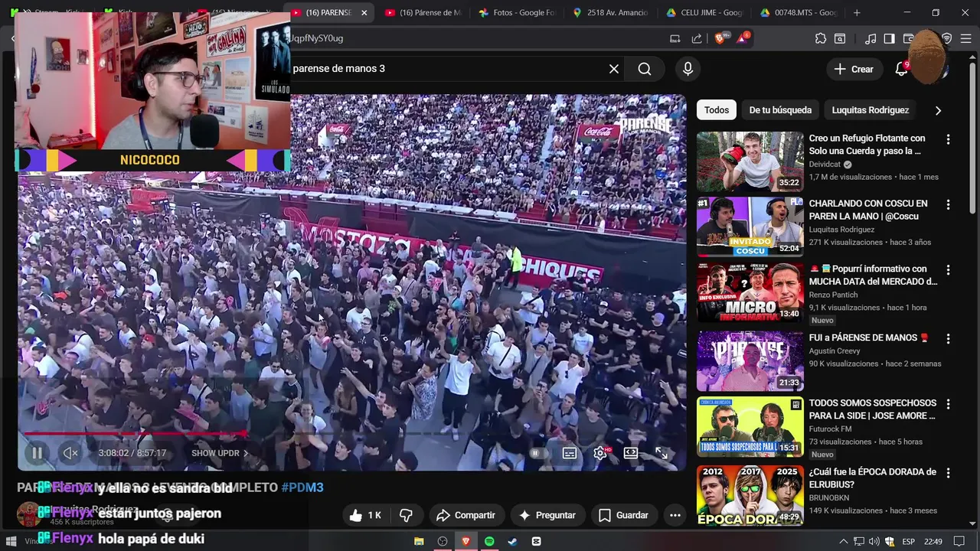Open Brave main hamburger menu
980x551 pixels.
[x=967, y=38]
